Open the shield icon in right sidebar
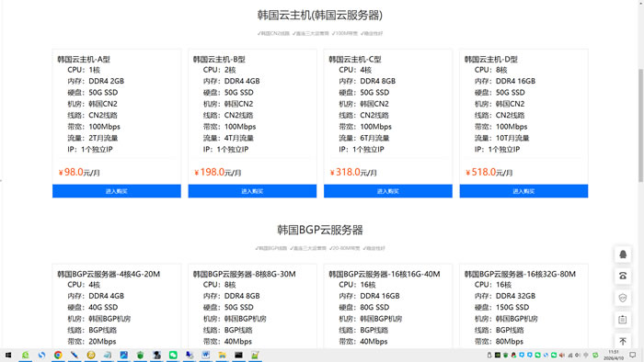 623,298
